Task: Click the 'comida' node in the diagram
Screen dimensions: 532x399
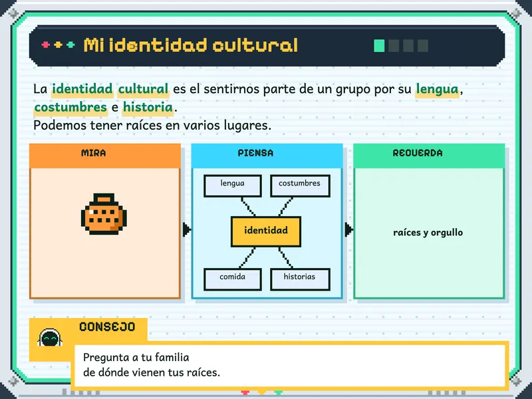Action: (x=233, y=279)
